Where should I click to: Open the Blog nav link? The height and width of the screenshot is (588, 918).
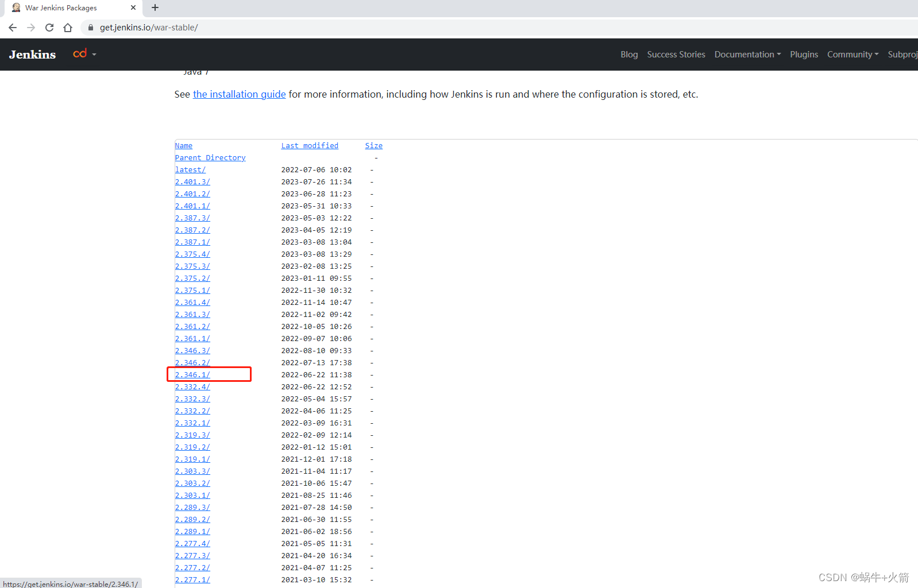[x=629, y=55]
